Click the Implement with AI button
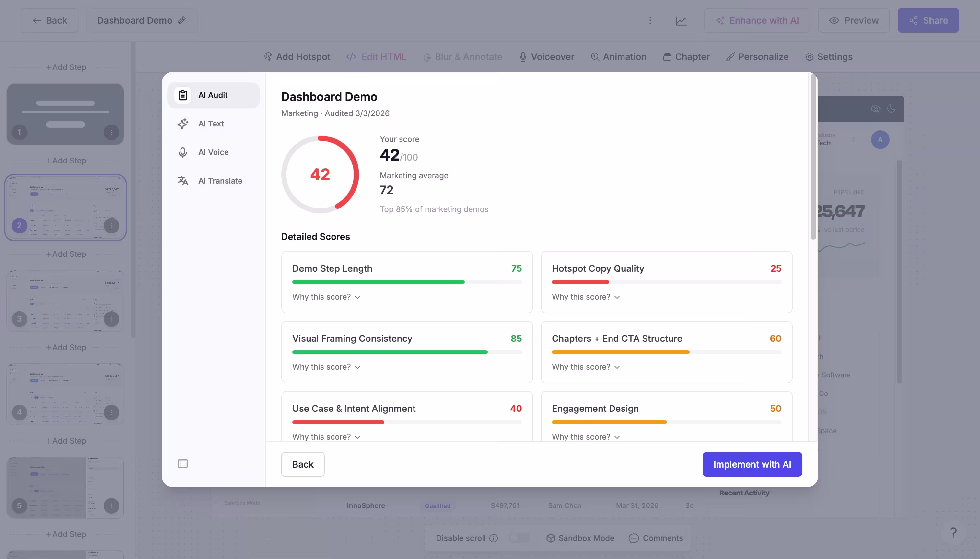Viewport: 980px width, 559px height. 752,464
